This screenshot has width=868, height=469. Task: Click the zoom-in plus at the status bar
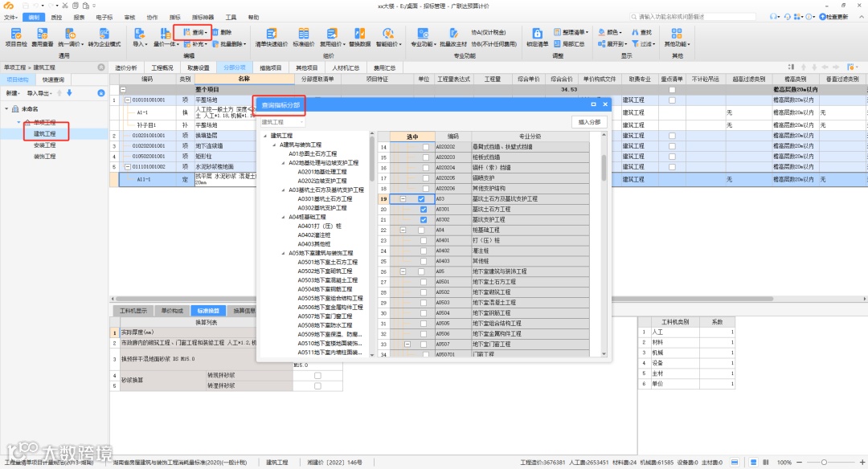click(862, 462)
